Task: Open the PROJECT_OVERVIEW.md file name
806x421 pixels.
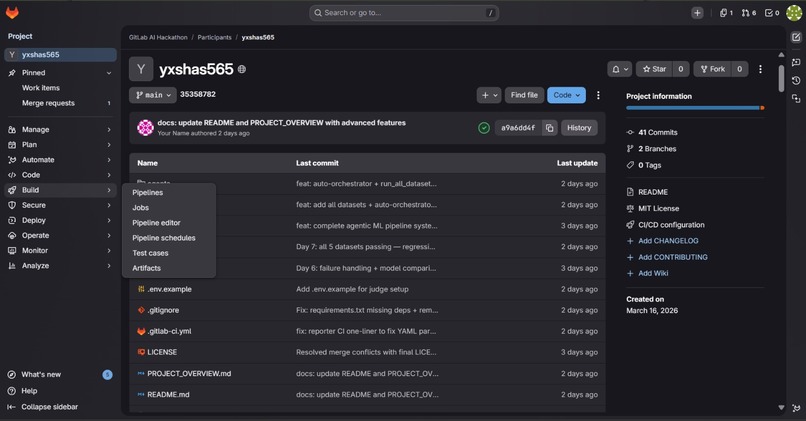Action: (189, 374)
